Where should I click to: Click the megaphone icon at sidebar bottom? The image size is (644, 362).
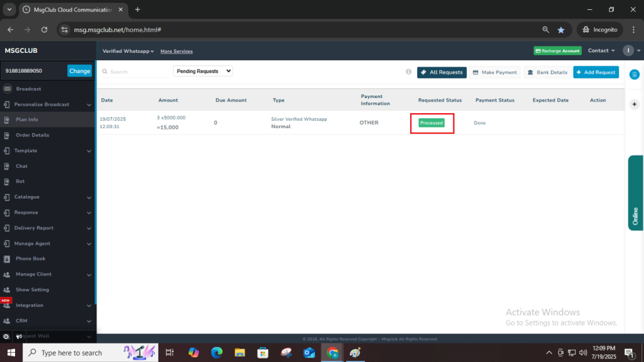(19, 337)
